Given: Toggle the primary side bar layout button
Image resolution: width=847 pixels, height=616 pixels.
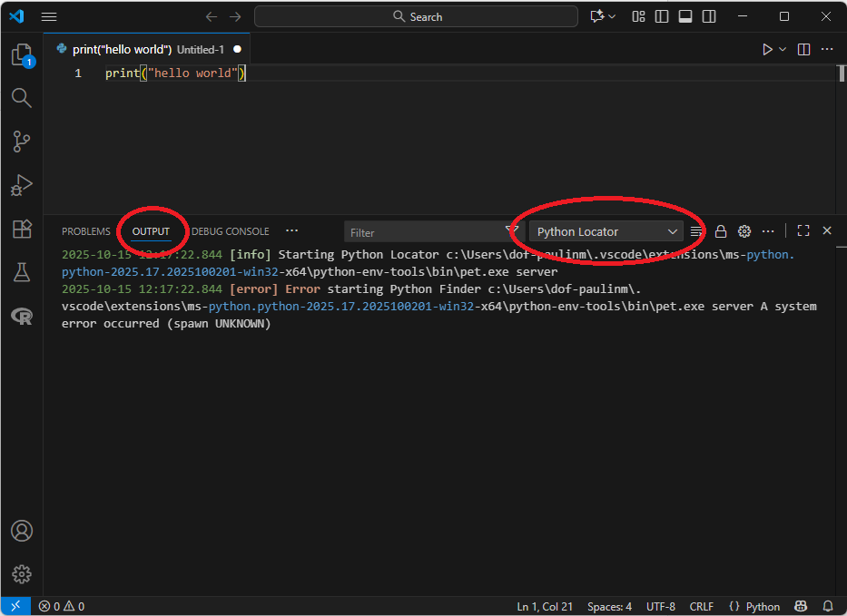Looking at the screenshot, I should click(662, 16).
